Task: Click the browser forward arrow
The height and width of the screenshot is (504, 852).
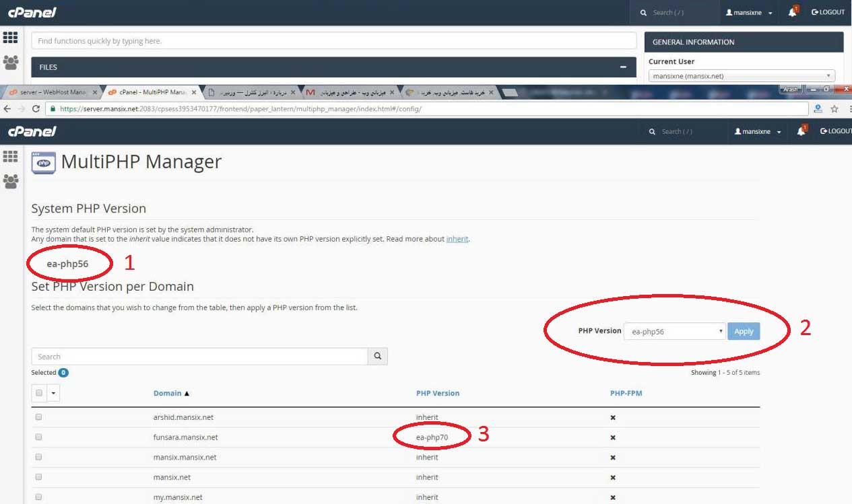Action: click(x=21, y=108)
